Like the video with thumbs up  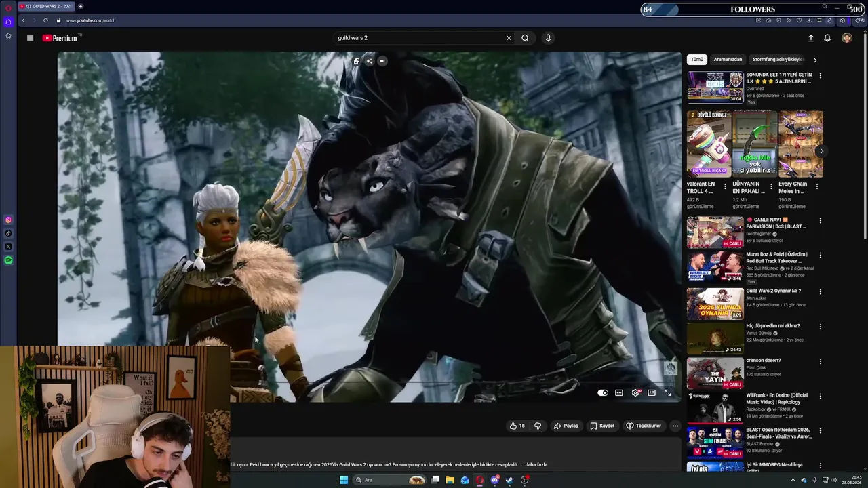pos(518,426)
